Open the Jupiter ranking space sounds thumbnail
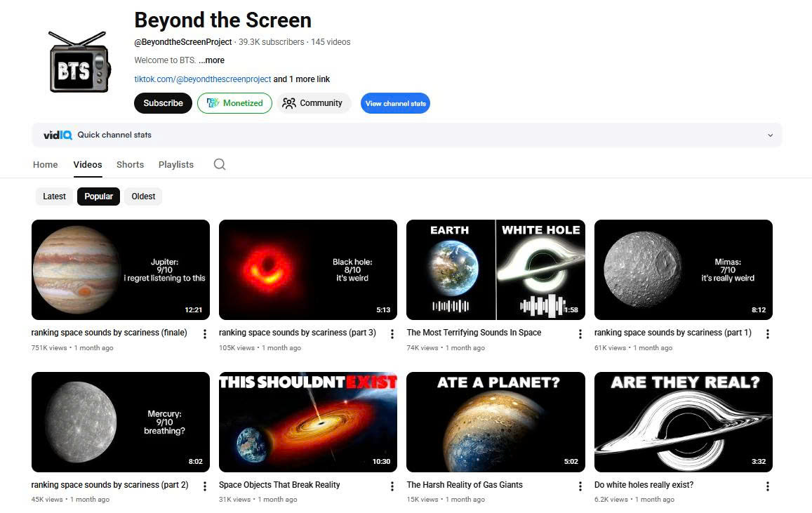 tap(121, 270)
